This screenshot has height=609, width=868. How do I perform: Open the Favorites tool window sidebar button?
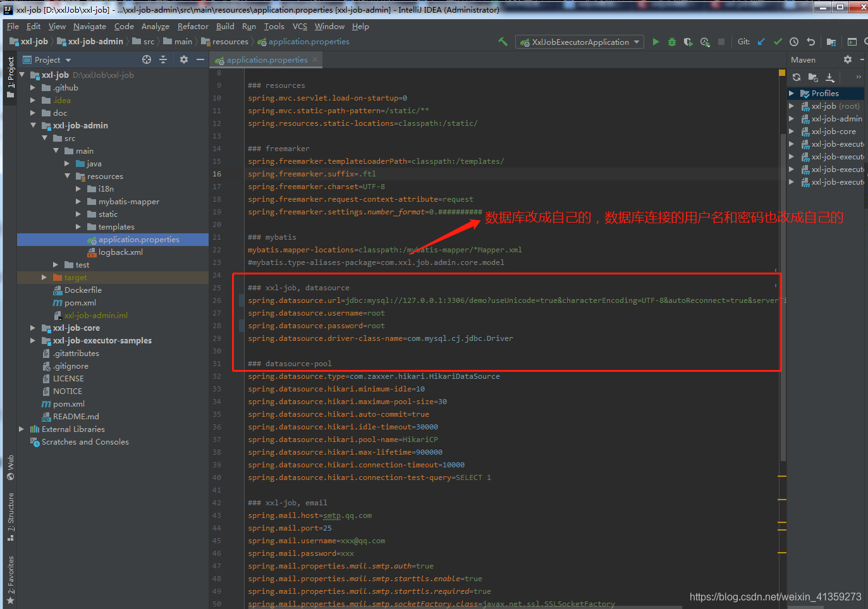[x=10, y=580]
